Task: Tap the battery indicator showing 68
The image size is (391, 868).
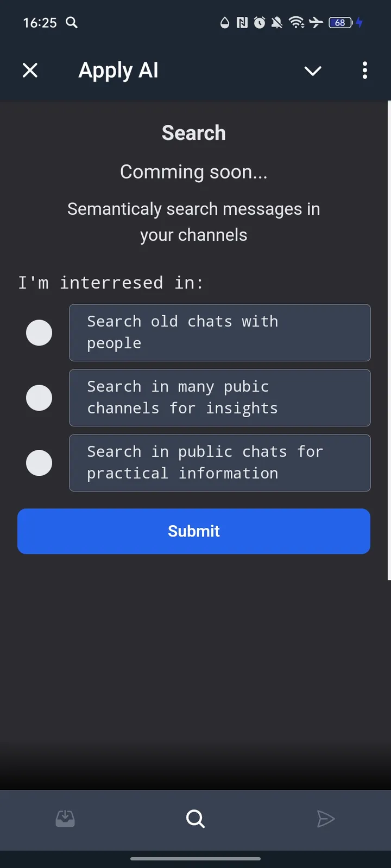Action: [x=339, y=23]
